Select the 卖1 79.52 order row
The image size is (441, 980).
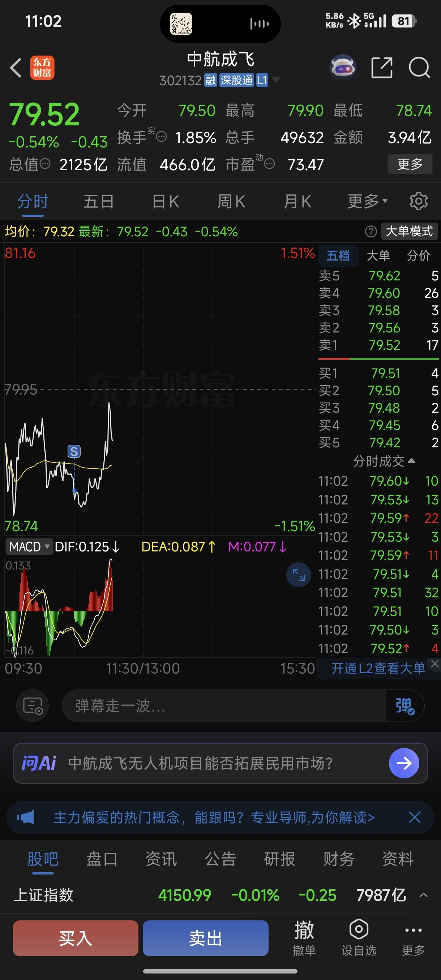click(x=378, y=345)
